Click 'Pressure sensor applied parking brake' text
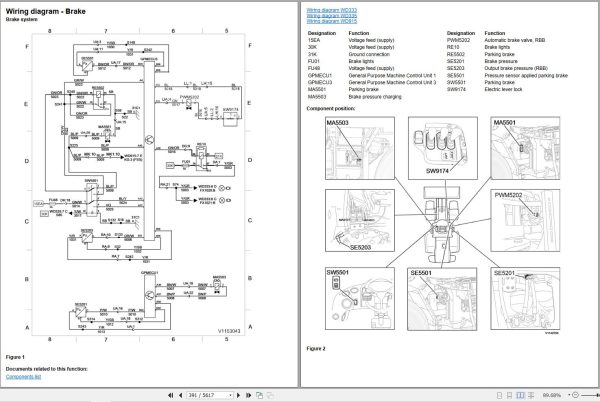 click(x=526, y=76)
